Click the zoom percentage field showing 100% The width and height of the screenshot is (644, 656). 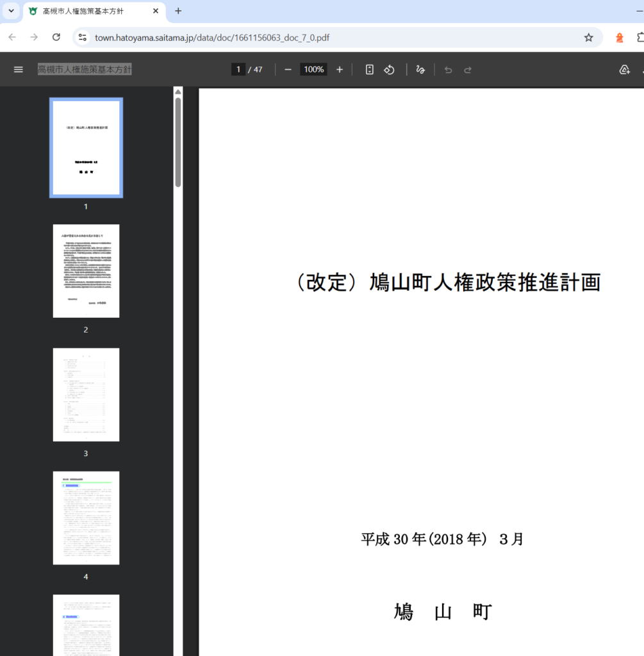pos(313,69)
